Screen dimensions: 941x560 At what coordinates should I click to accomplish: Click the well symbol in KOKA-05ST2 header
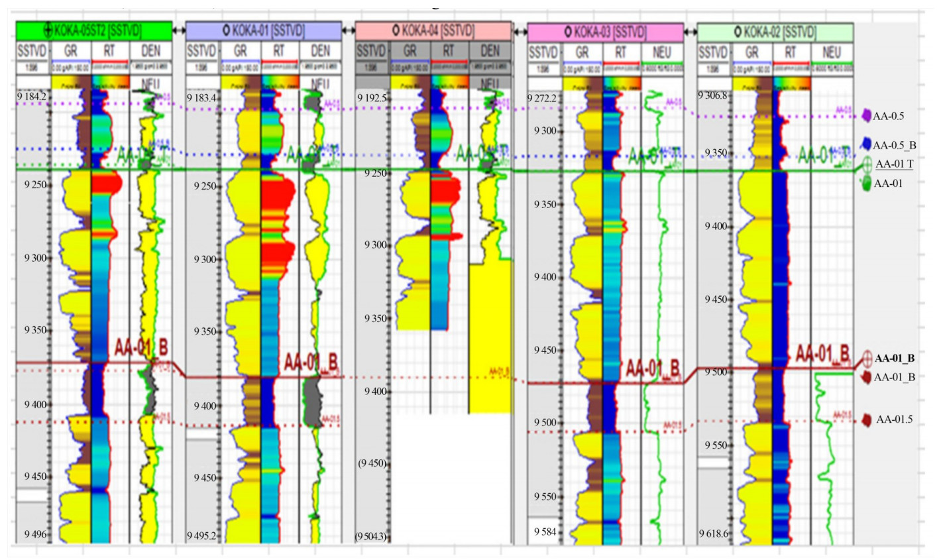tap(48, 31)
